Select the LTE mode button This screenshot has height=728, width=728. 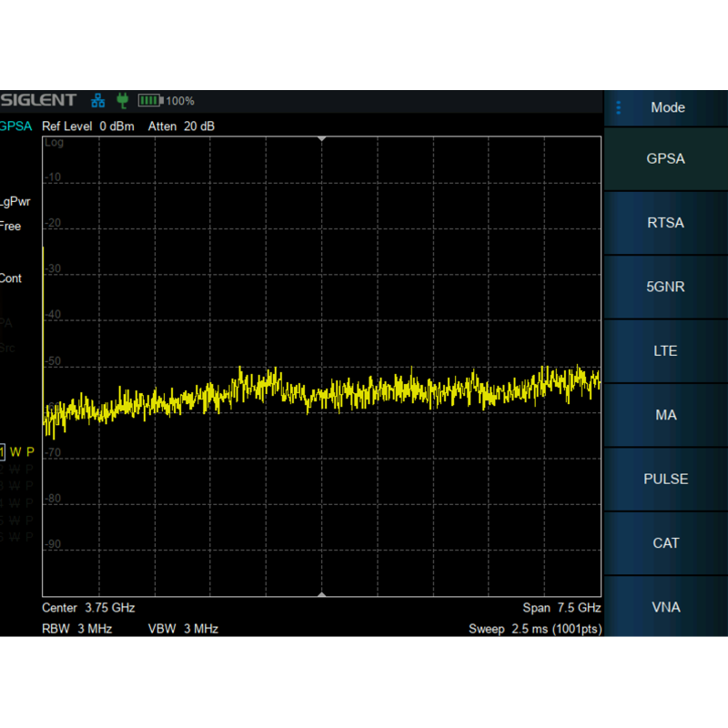tap(665, 350)
